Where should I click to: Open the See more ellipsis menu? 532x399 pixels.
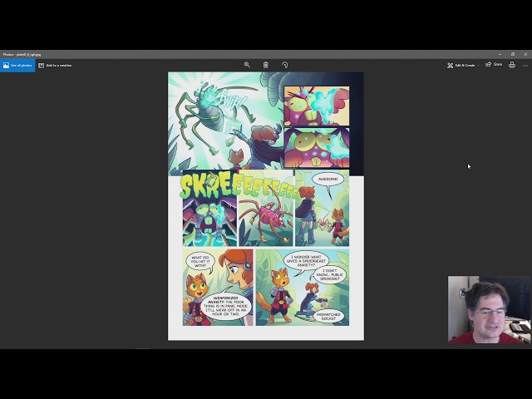[x=525, y=66]
